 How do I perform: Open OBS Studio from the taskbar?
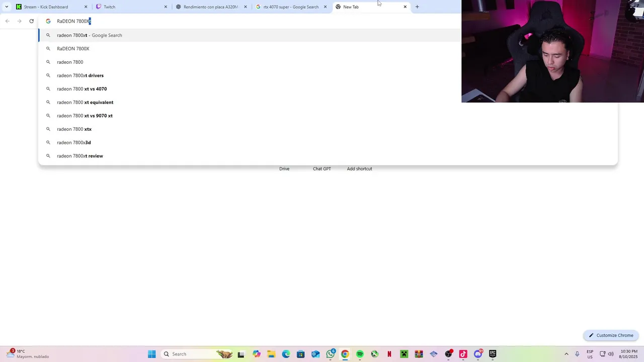(448, 354)
